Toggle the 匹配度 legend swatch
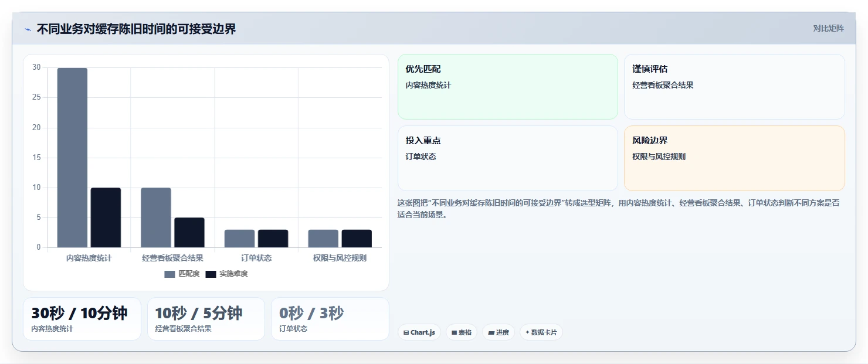 (169, 274)
